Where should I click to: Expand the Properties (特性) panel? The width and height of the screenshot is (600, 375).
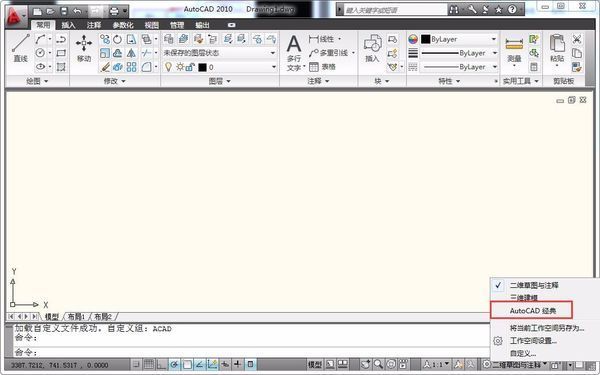449,81
